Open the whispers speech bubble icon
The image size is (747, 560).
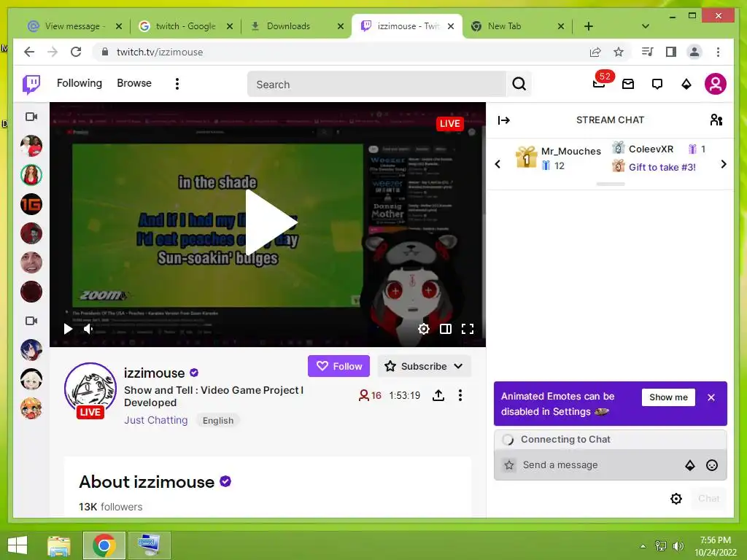(x=657, y=85)
